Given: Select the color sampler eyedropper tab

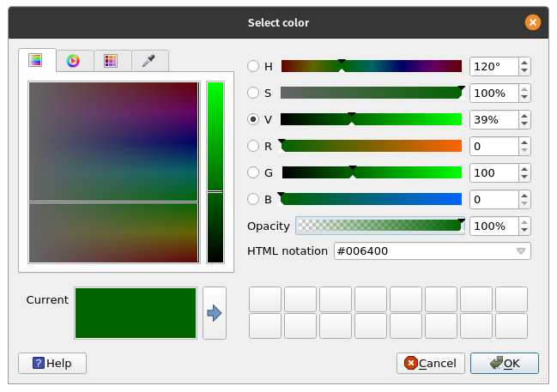Looking at the screenshot, I should pos(148,60).
